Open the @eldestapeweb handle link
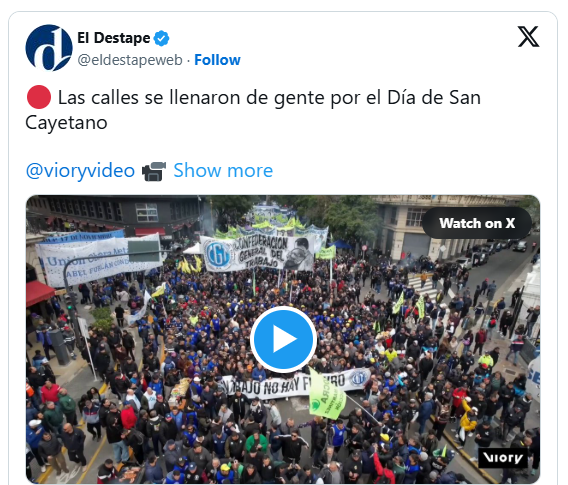Viewport: 568px width, 485px height. (x=130, y=60)
